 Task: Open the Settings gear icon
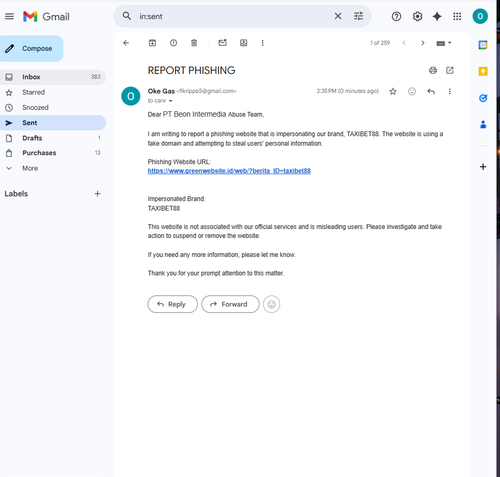click(x=417, y=16)
